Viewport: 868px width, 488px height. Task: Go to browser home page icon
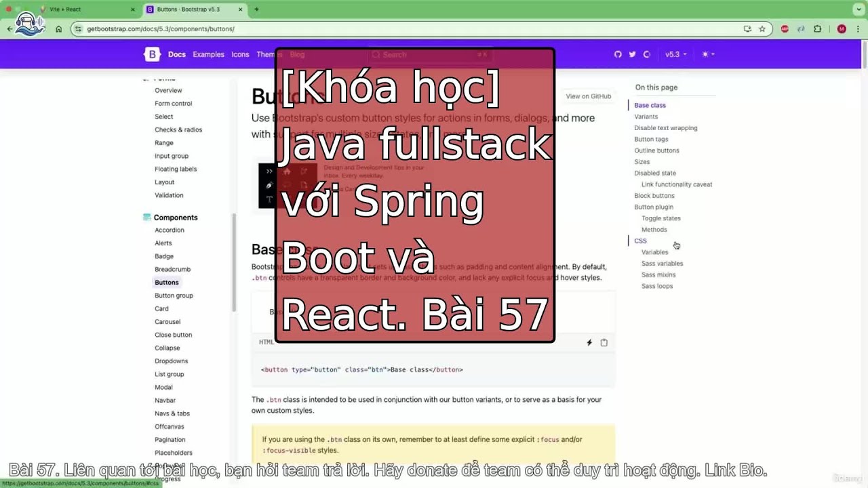[x=59, y=29]
